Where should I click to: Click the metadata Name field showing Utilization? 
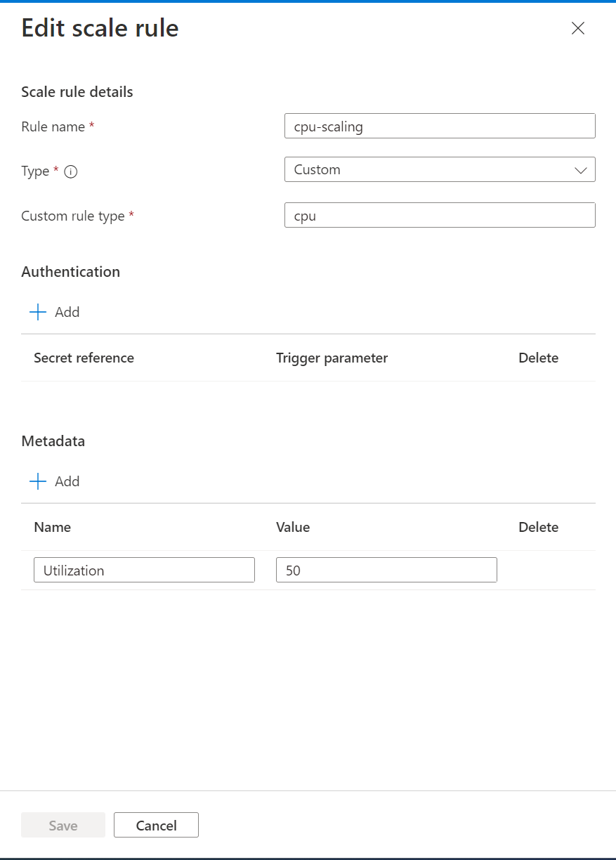(x=143, y=570)
